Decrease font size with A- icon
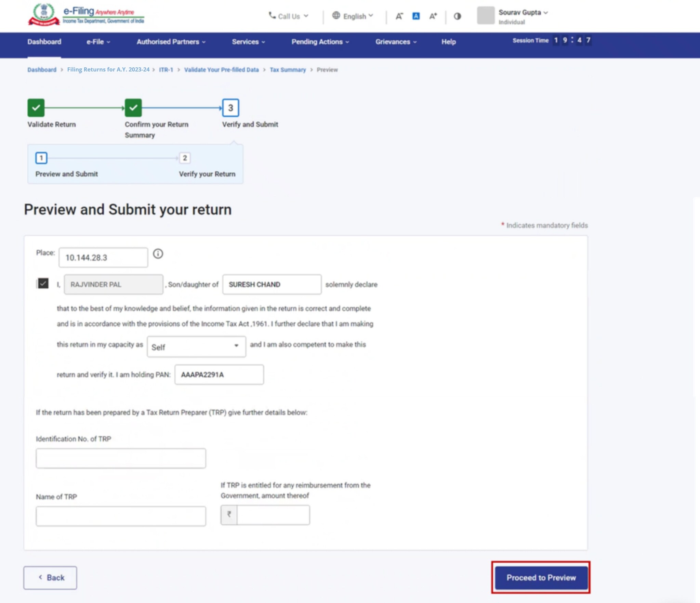The image size is (700, 603). (x=399, y=16)
